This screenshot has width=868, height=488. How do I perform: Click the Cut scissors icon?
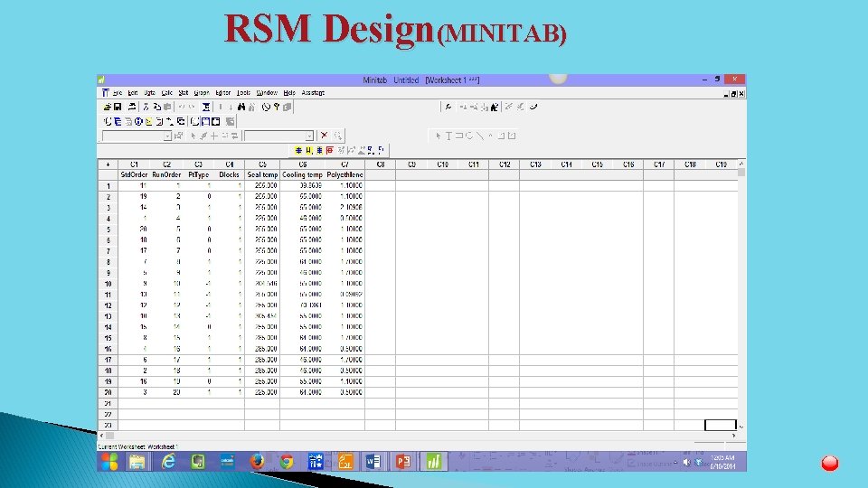click(x=146, y=107)
